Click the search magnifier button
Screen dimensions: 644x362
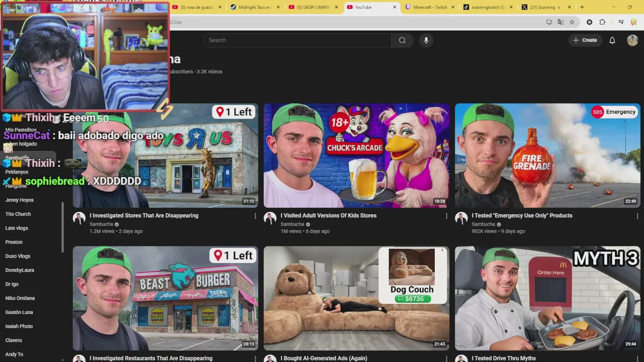click(x=402, y=40)
